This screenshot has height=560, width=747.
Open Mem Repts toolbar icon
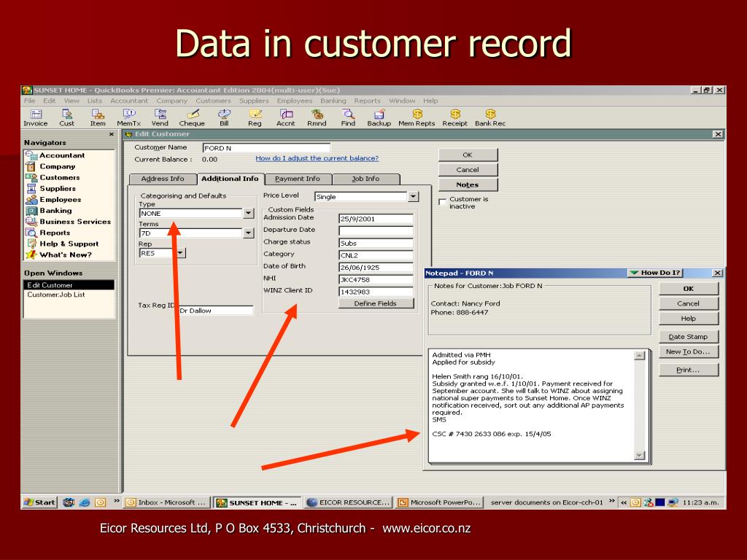point(417,117)
